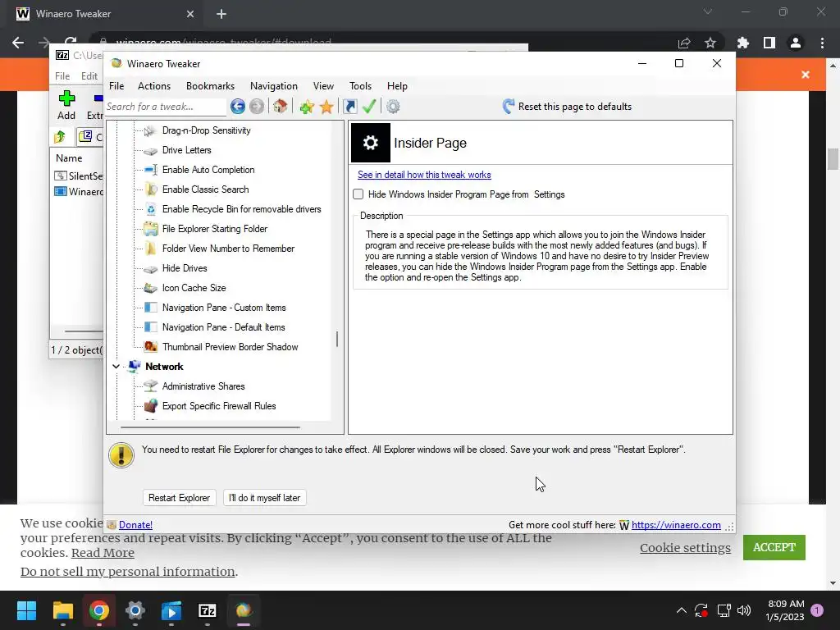Click the 7-Zip icon in the taskbar
Image resolution: width=840 pixels, height=630 pixels.
tap(208, 610)
